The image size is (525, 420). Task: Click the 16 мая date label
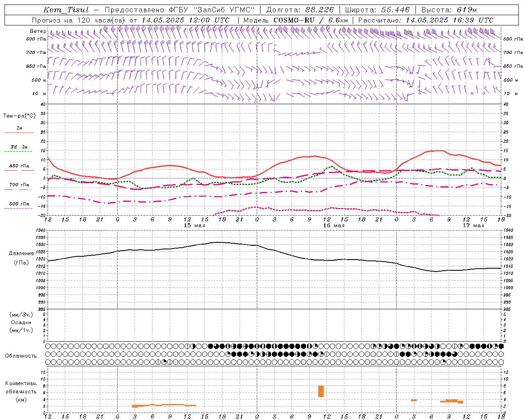[334, 226]
